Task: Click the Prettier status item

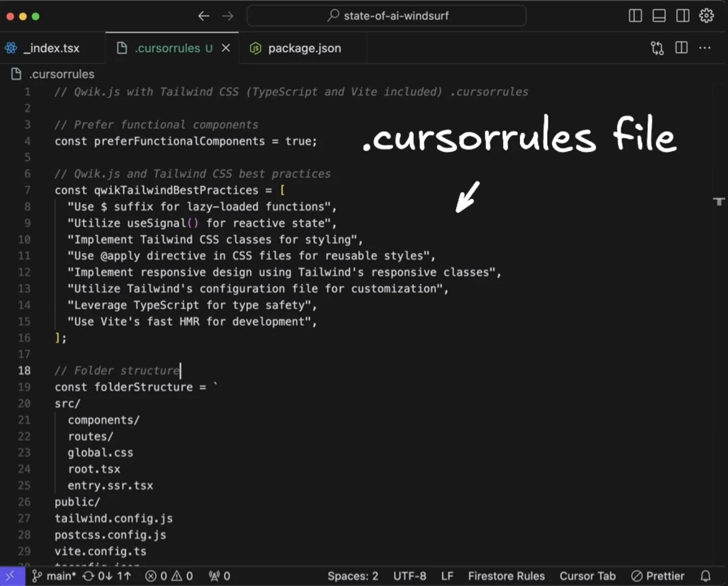Action: tap(658, 576)
